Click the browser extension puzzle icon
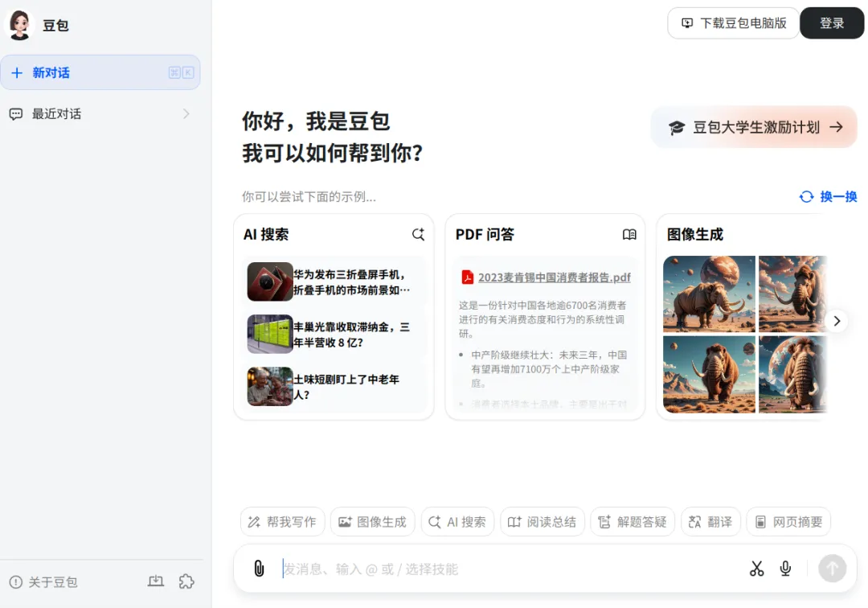 coord(186,581)
